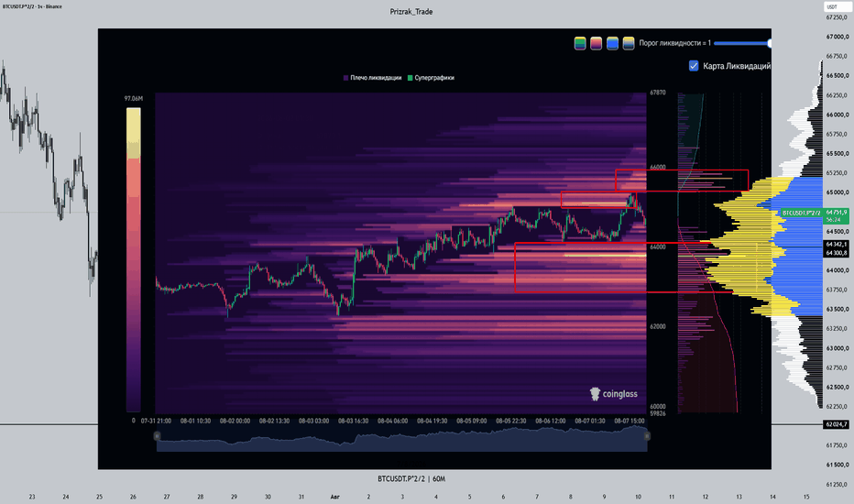Click the BTCUSDT.P*2/2 | 60M caption

[x=411, y=479]
